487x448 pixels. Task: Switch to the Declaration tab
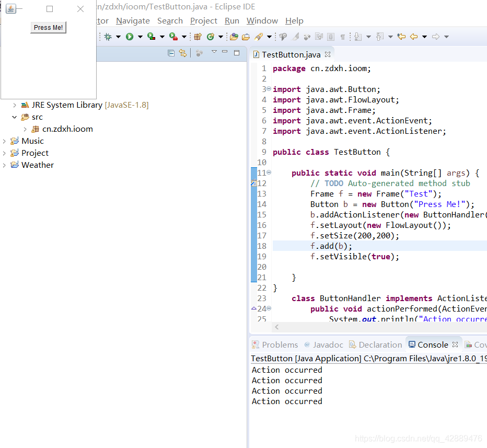[376, 344]
